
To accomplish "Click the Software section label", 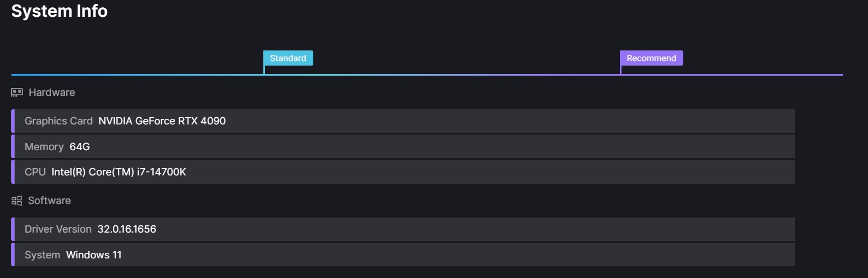I will 49,201.
